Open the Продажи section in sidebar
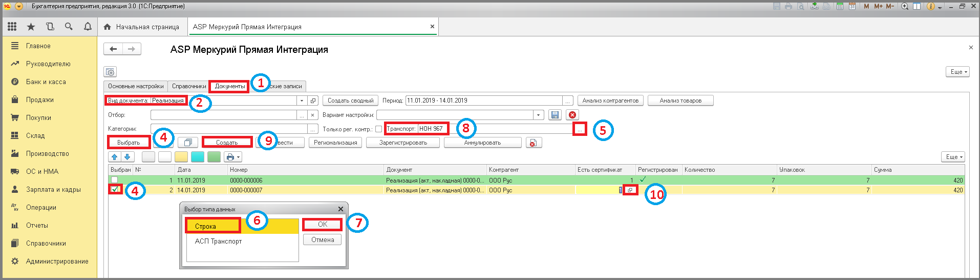Image resolution: width=980 pixels, height=280 pixels. coord(40,99)
